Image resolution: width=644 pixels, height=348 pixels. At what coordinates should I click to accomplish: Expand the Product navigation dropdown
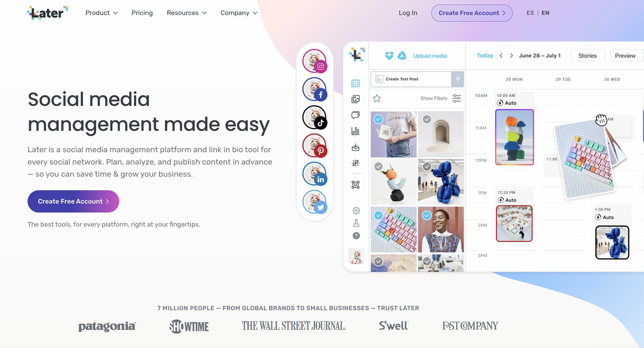tap(101, 13)
